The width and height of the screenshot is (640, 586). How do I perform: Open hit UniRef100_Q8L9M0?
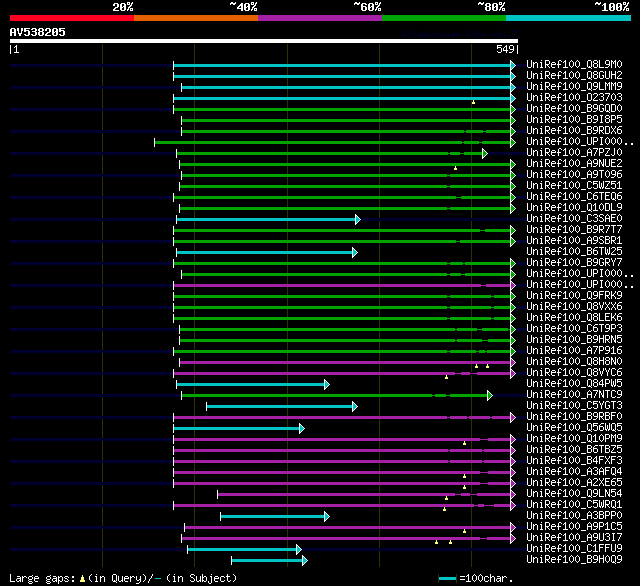(x=574, y=64)
